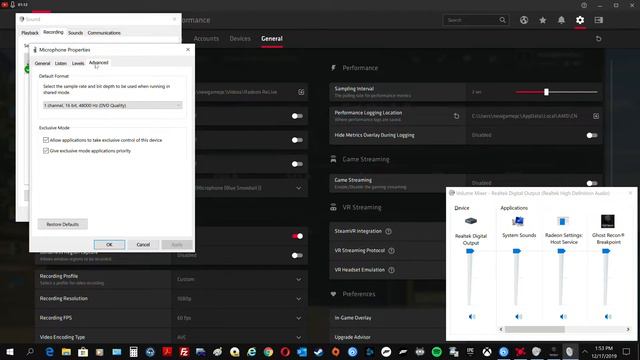This screenshot has width=640, height=360.
Task: Open the Windows Start menu
Action: coord(10,352)
